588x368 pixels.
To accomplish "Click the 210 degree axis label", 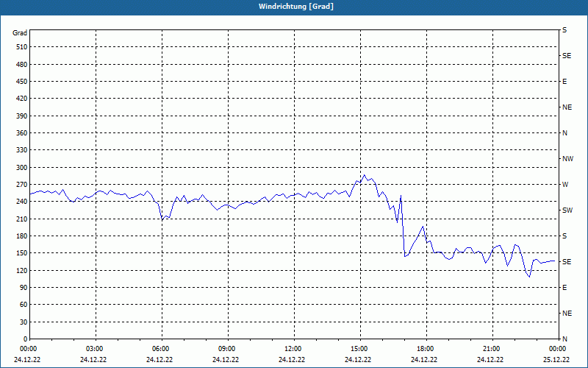I will click(x=22, y=219).
